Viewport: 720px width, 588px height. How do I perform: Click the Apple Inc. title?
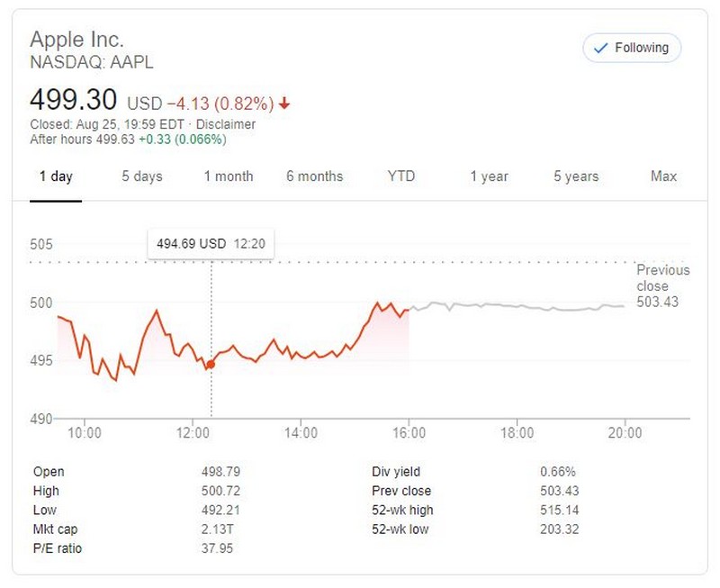coord(76,39)
